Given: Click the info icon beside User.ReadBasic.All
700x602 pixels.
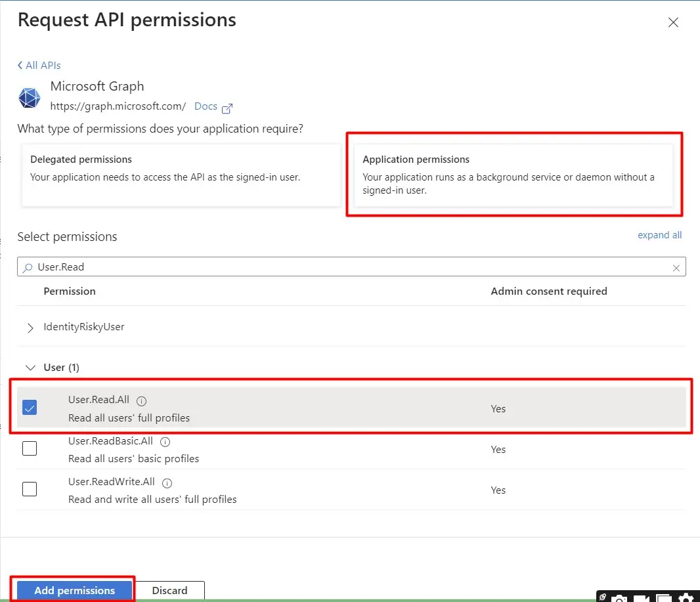Looking at the screenshot, I should [x=164, y=441].
